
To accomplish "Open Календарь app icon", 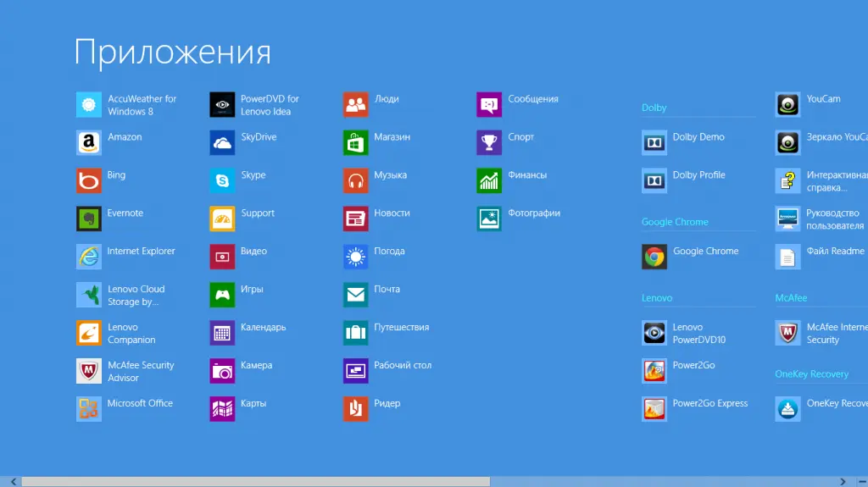I will (x=222, y=333).
